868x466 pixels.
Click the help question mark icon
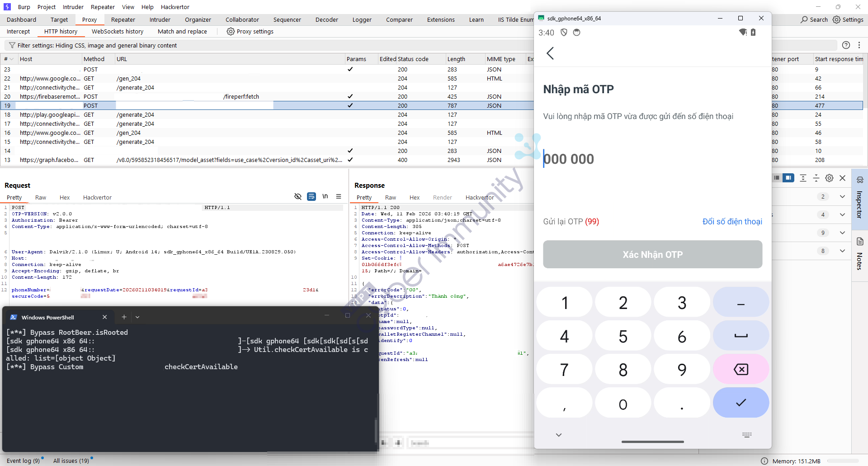point(846,45)
